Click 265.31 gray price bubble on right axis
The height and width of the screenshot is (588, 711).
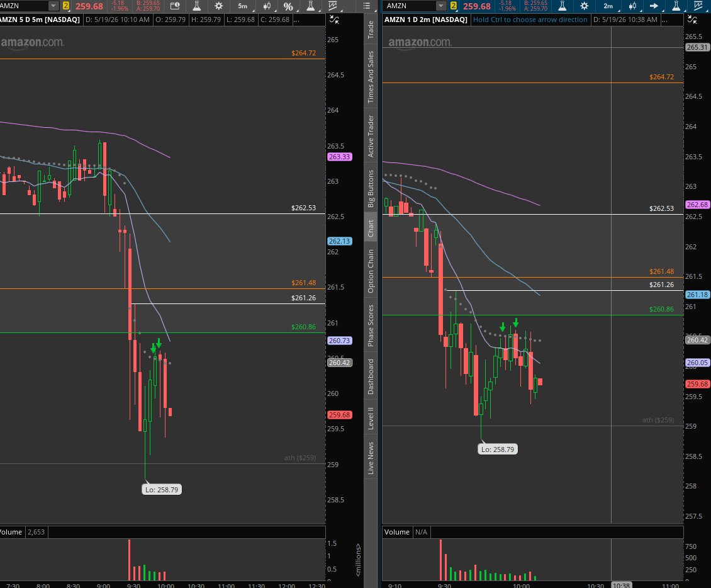(x=697, y=47)
